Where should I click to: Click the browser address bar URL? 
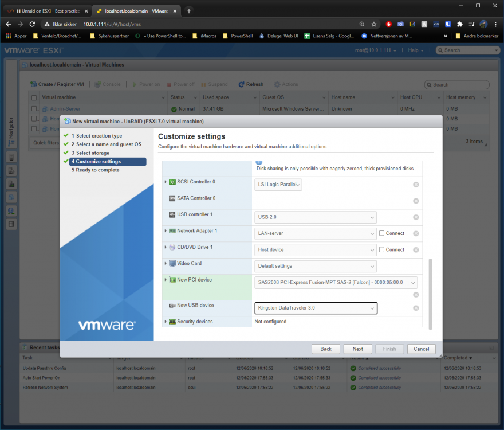click(x=112, y=24)
